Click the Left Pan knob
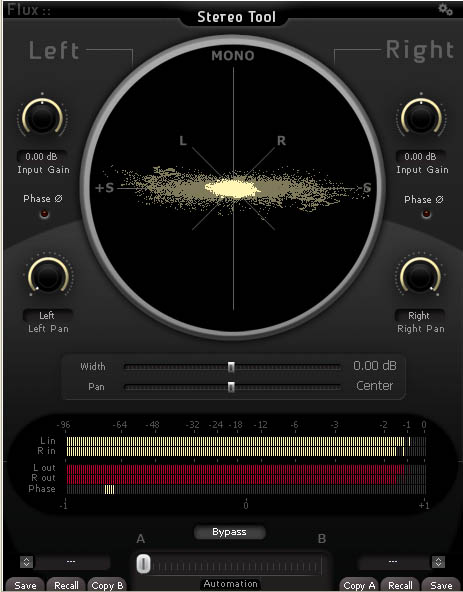This screenshot has width=463, height=592. tap(48, 277)
